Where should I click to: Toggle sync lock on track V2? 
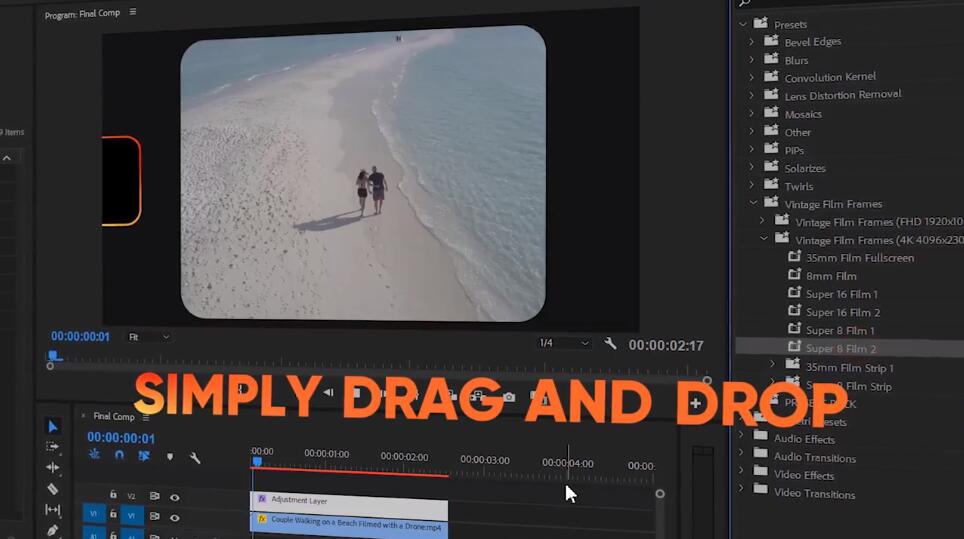pyautogui.click(x=155, y=496)
